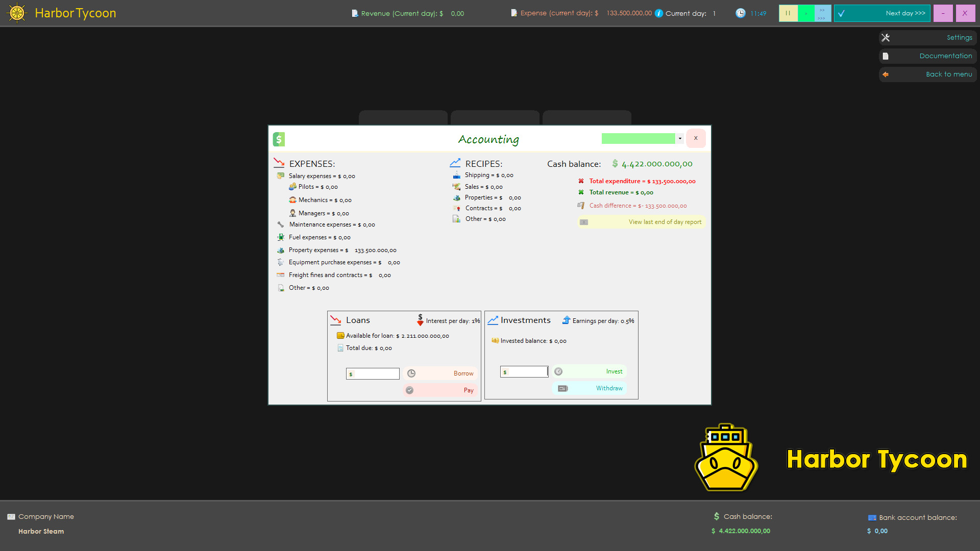The image size is (980, 551).
Task: Click the clock icon beside the Borrow button
Action: pyautogui.click(x=411, y=373)
